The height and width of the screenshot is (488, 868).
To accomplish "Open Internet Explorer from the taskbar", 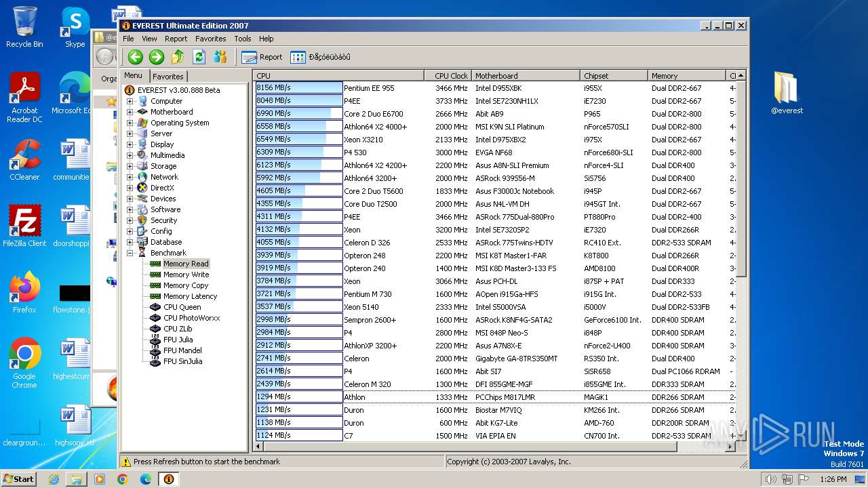I will tap(54, 479).
